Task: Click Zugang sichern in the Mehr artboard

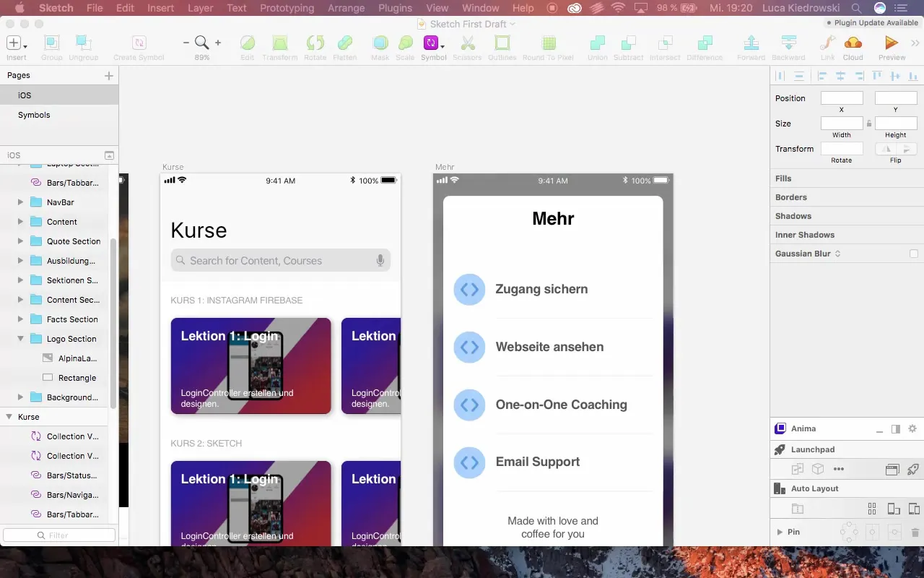Action: point(541,289)
